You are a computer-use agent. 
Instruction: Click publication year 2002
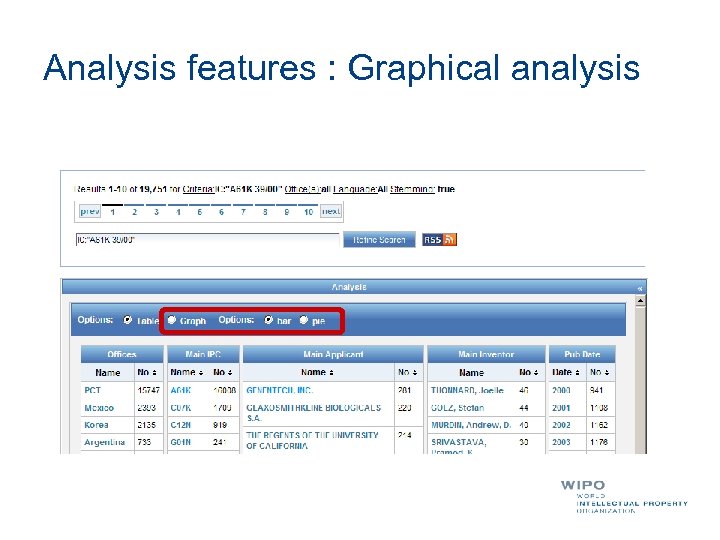pyautogui.click(x=561, y=425)
